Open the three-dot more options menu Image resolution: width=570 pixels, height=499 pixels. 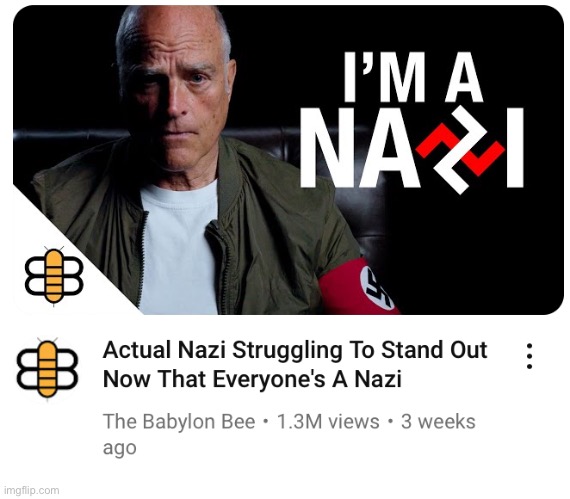[x=529, y=356]
